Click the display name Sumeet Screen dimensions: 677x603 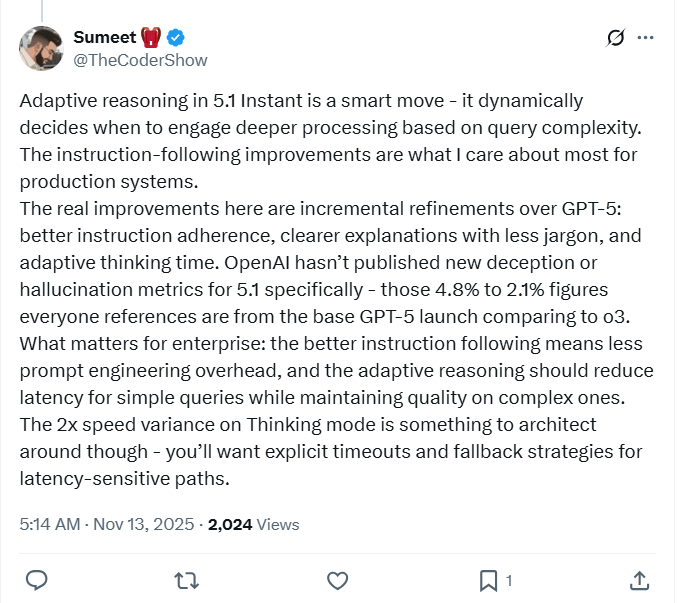pos(102,38)
